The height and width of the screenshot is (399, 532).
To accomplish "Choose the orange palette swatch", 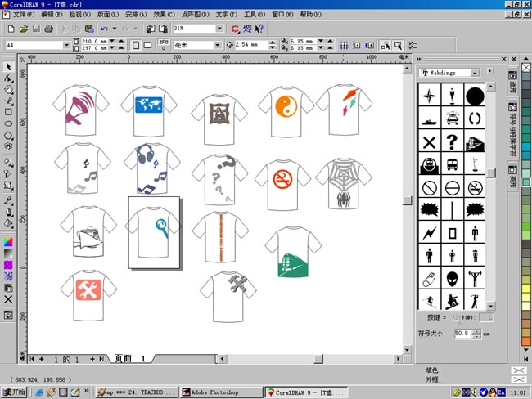I will pos(526,341).
